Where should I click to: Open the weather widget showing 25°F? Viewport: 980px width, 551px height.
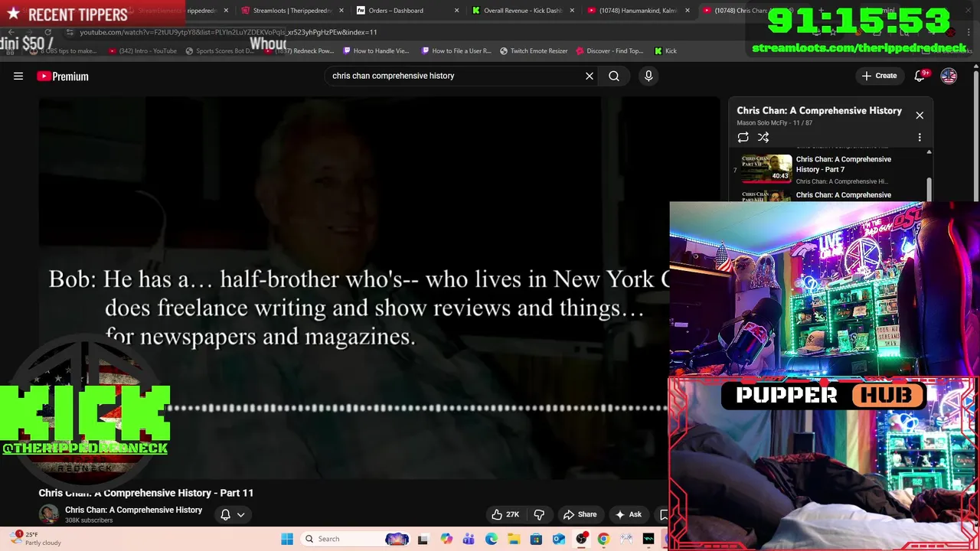[x=34, y=539]
